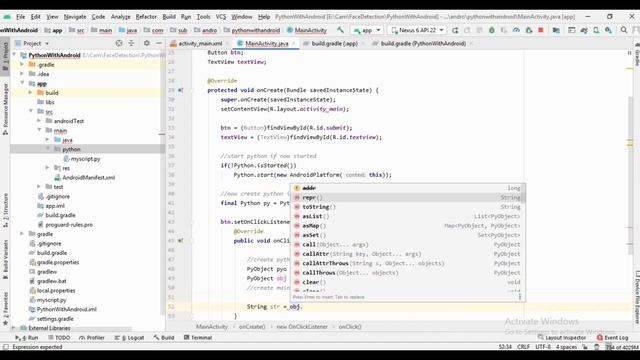Click UTF-8 encoding in status bar
This screenshot has height=360, width=640.
pyautogui.click(x=543, y=347)
